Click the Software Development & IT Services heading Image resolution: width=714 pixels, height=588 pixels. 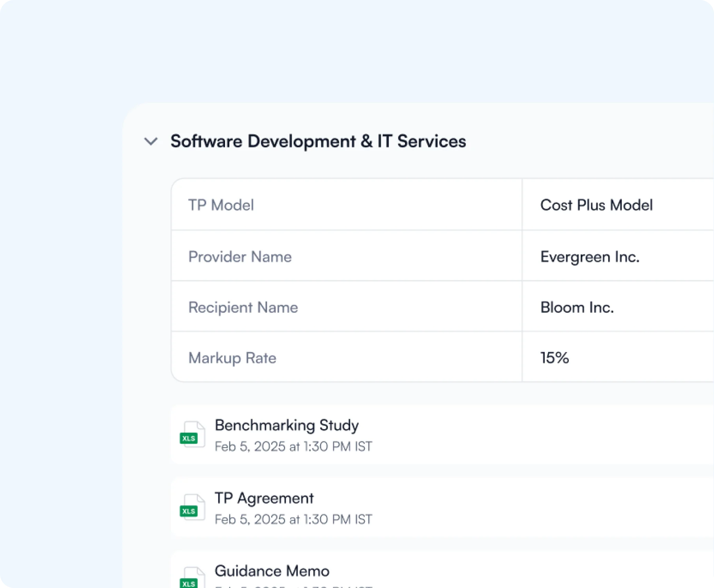point(318,141)
